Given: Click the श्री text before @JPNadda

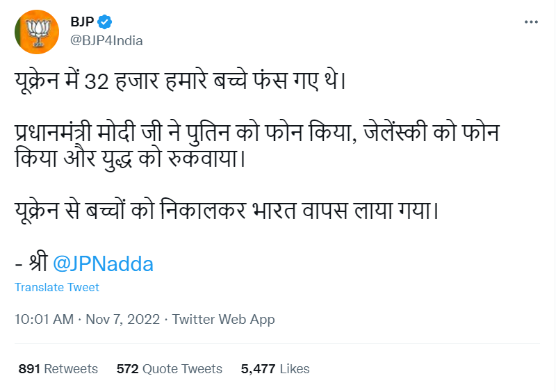Looking at the screenshot, I should pos(39,262).
